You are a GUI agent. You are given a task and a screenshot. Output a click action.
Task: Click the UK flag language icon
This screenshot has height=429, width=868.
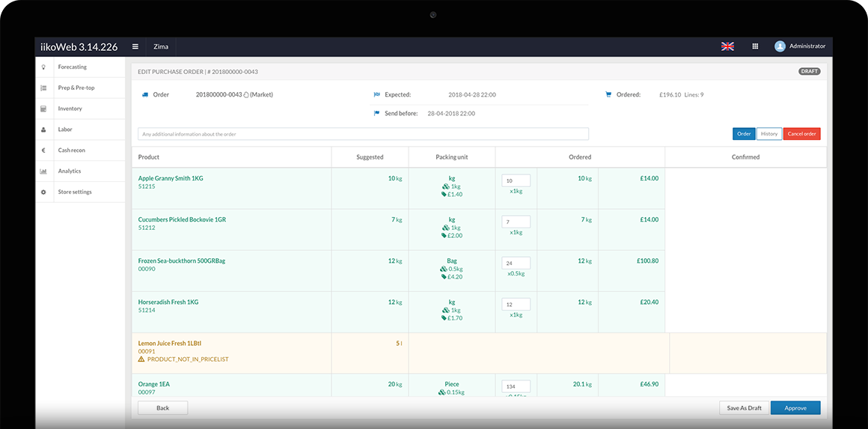(x=727, y=46)
